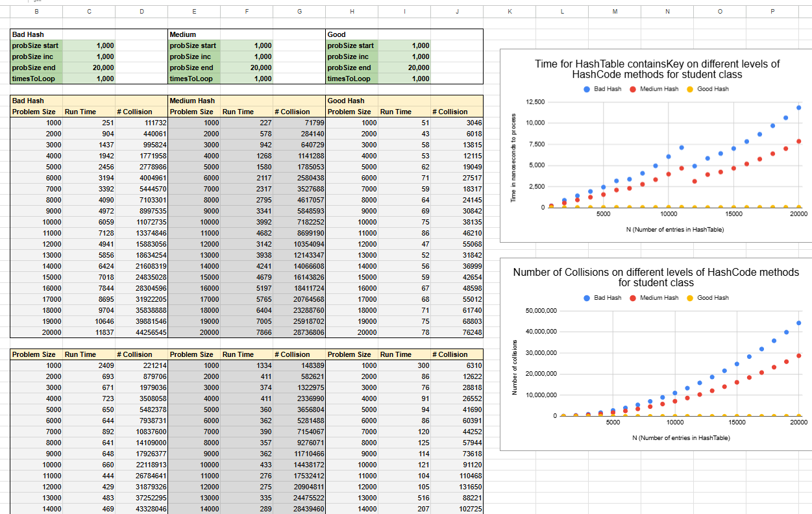The height and width of the screenshot is (514, 812).
Task: Click the 30,000,000 axis label
Action: [541, 353]
